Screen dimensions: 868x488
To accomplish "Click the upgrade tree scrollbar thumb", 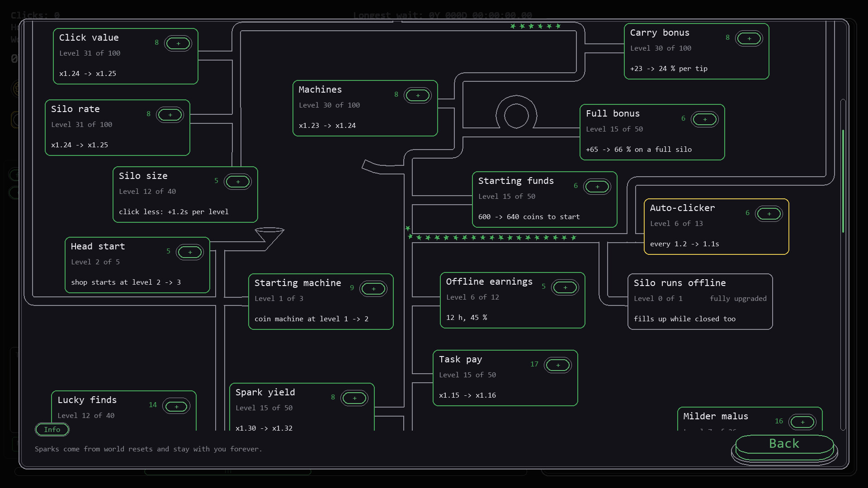I will pos(843,181).
